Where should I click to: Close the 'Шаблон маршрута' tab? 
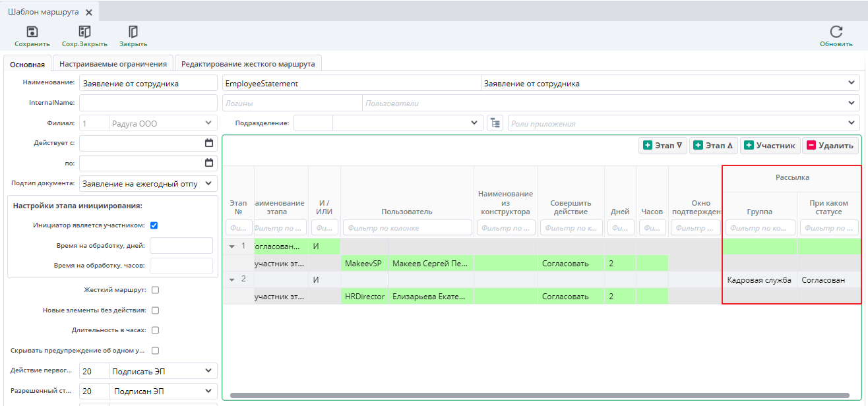[89, 13]
